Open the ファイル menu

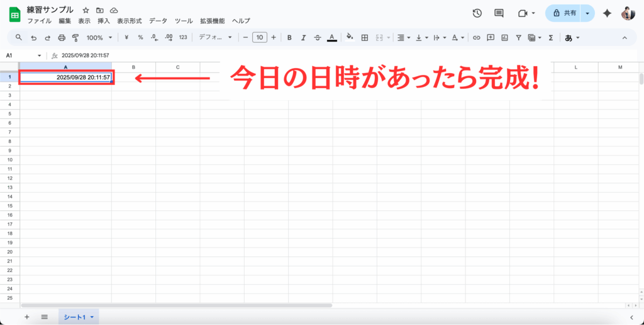[x=39, y=21]
